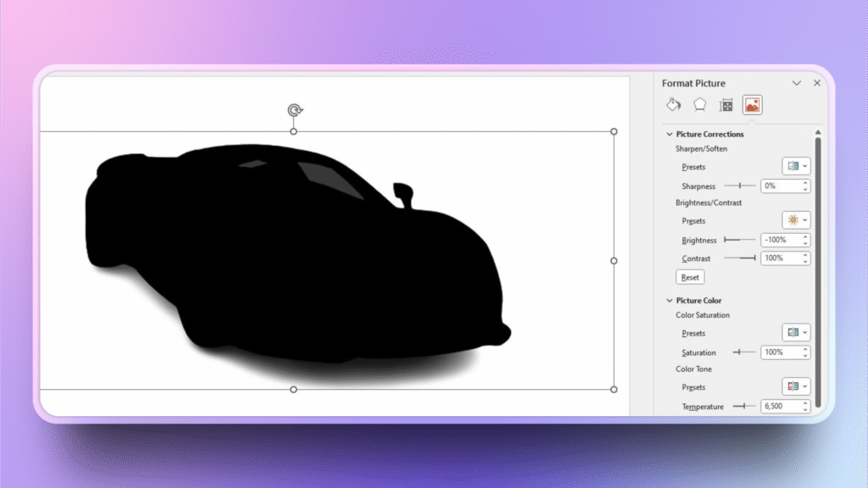Screen dimensions: 868x488
Task: Open the Color Saturation Presets dropdown
Action: tap(796, 332)
